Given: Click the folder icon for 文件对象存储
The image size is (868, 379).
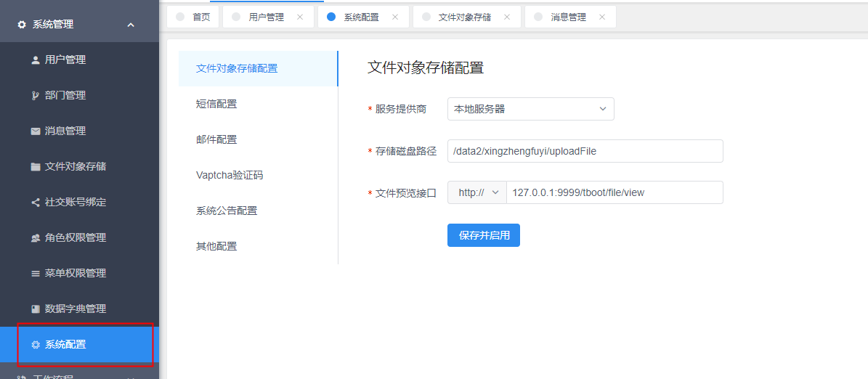Looking at the screenshot, I should coord(36,166).
